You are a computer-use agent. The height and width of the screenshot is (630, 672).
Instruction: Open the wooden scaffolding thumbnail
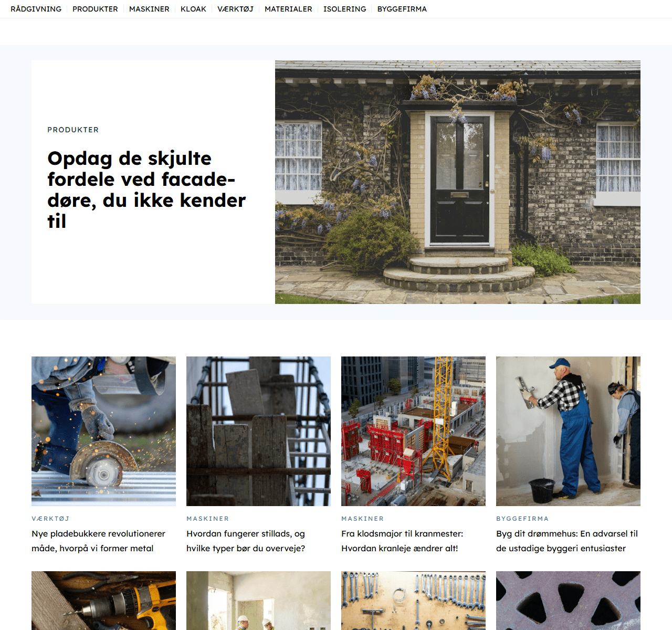click(x=258, y=431)
